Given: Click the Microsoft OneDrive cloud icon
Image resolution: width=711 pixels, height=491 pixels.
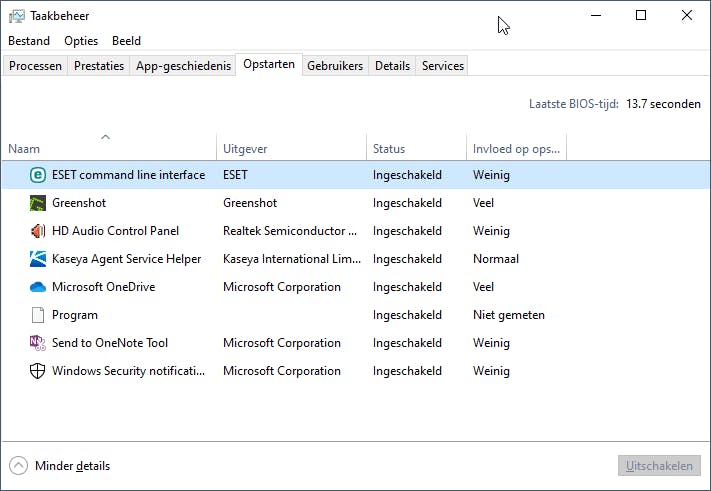Looking at the screenshot, I should pyautogui.click(x=38, y=287).
